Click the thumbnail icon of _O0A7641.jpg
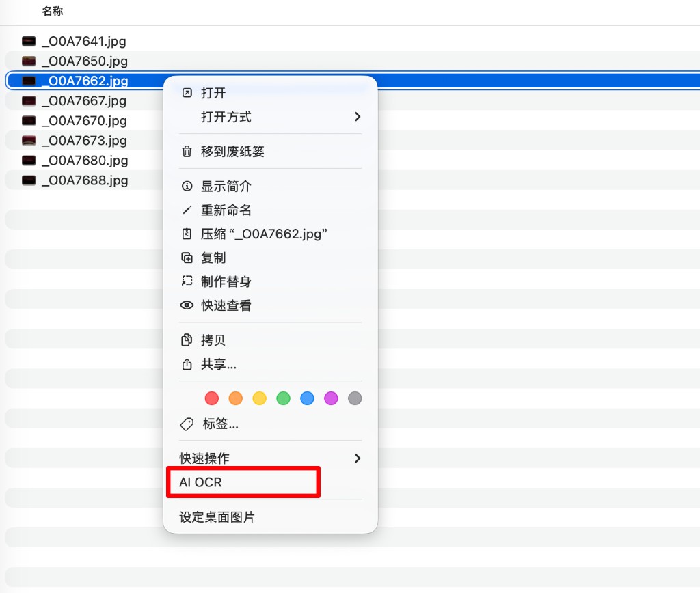 coord(29,42)
